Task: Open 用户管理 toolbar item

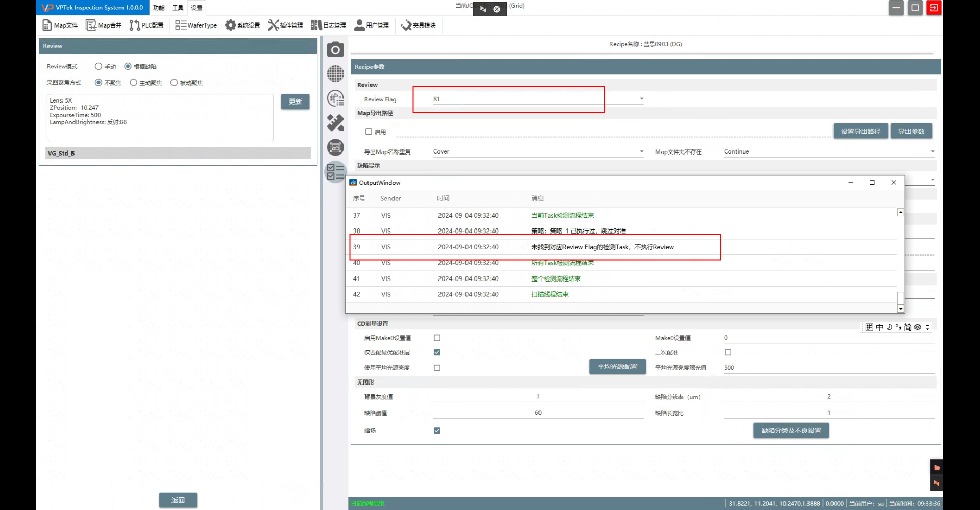Action: [371, 25]
